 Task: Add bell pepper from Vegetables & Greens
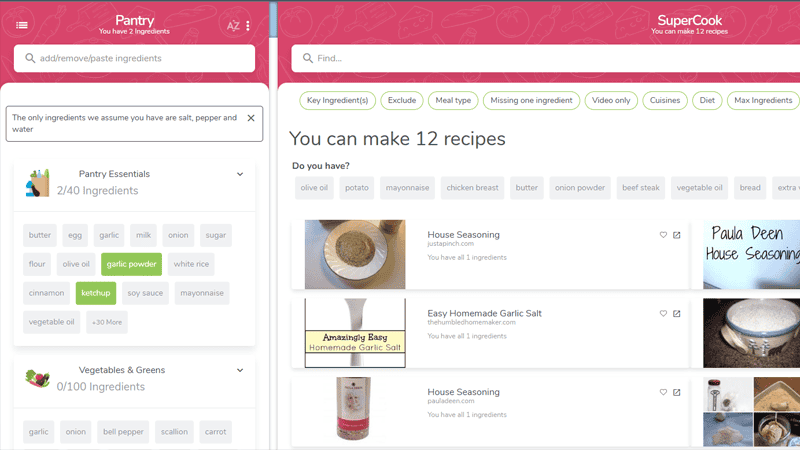[x=123, y=432]
